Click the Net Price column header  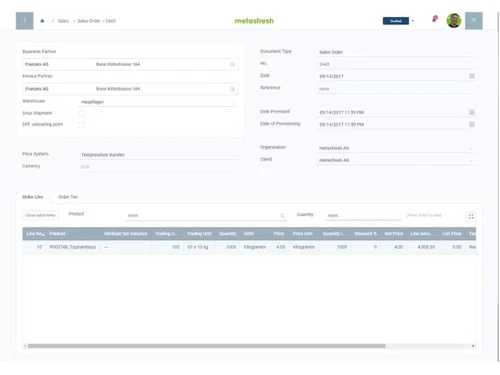(394, 234)
